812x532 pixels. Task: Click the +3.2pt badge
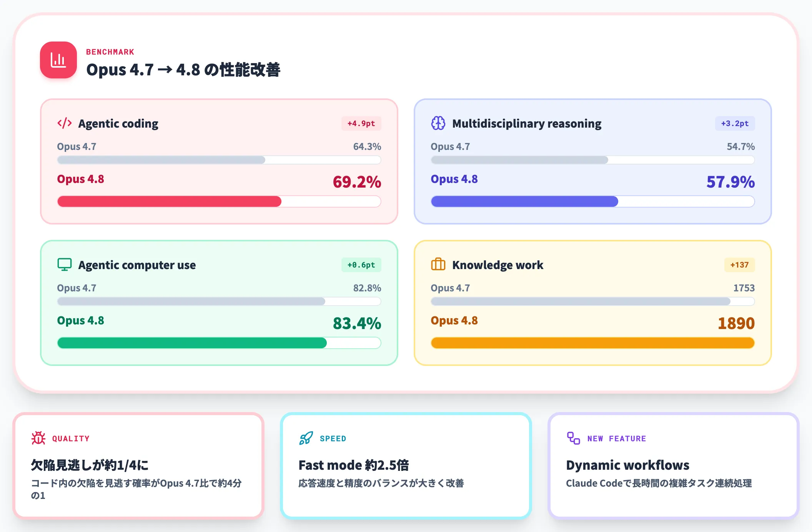pyautogui.click(x=735, y=123)
